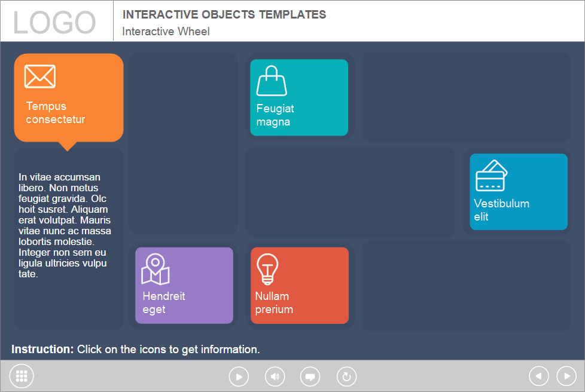Image resolution: width=585 pixels, height=392 pixels.
Task: Open the Hendreit eget text label
Action: click(x=163, y=303)
